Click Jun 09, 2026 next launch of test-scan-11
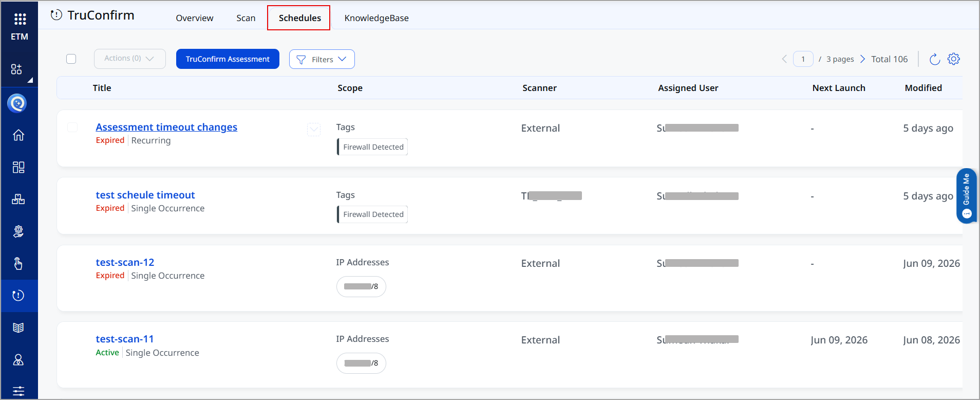Viewport: 980px width, 400px height. pos(839,340)
